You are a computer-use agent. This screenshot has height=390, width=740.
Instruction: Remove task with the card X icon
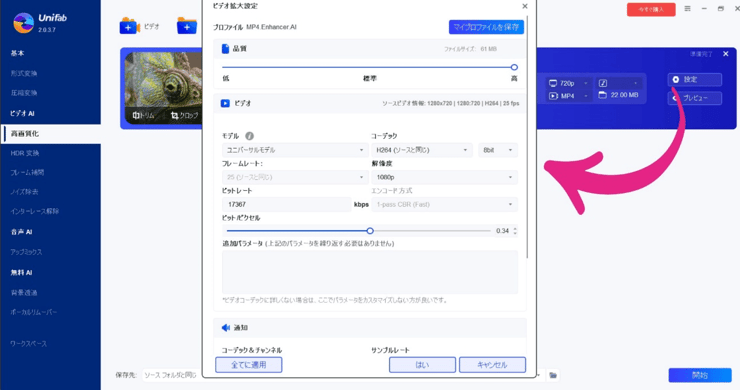click(x=726, y=54)
